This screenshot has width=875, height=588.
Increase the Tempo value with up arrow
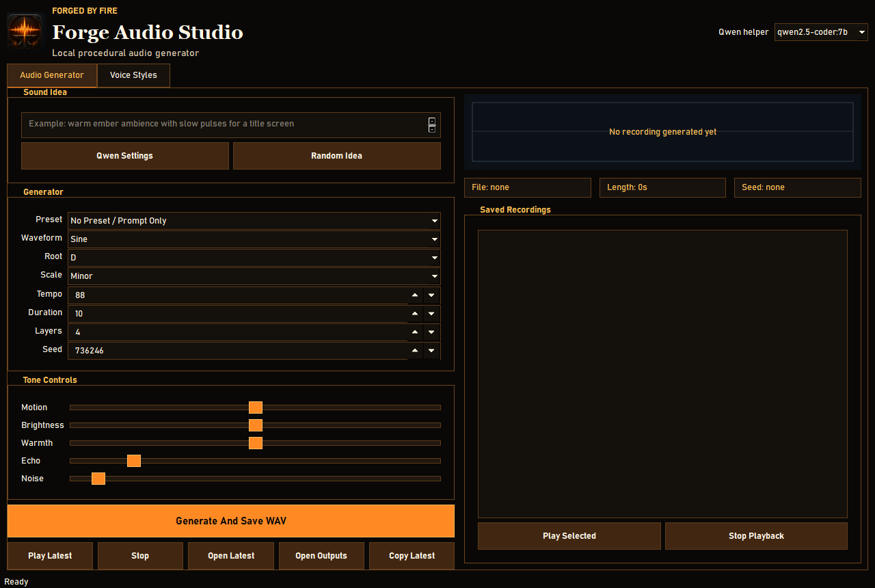click(415, 295)
